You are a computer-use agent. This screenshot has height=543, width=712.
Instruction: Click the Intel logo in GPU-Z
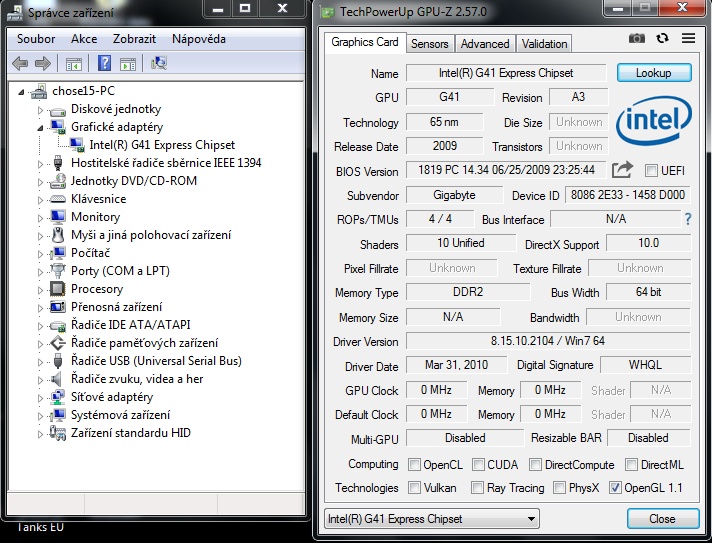click(653, 120)
